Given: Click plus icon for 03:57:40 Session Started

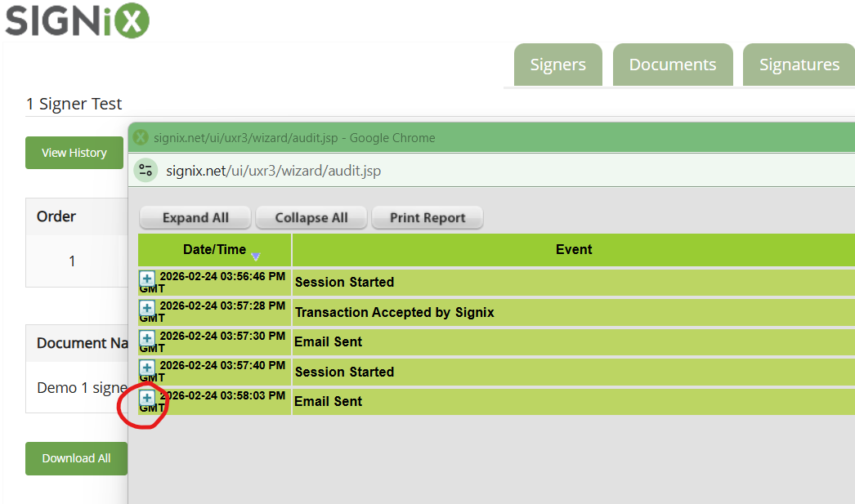Looking at the screenshot, I should 147,368.
